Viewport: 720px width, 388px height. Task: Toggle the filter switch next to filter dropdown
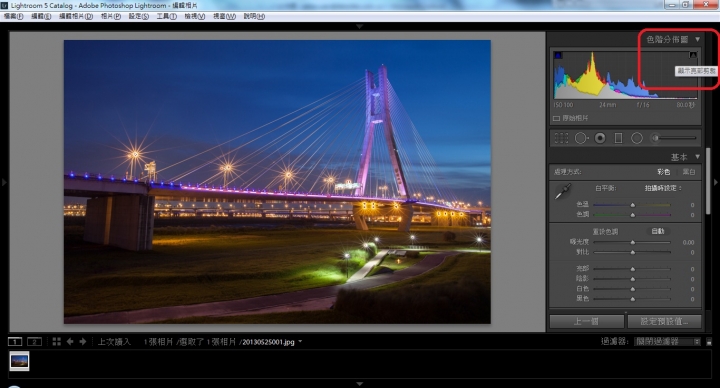(709, 342)
